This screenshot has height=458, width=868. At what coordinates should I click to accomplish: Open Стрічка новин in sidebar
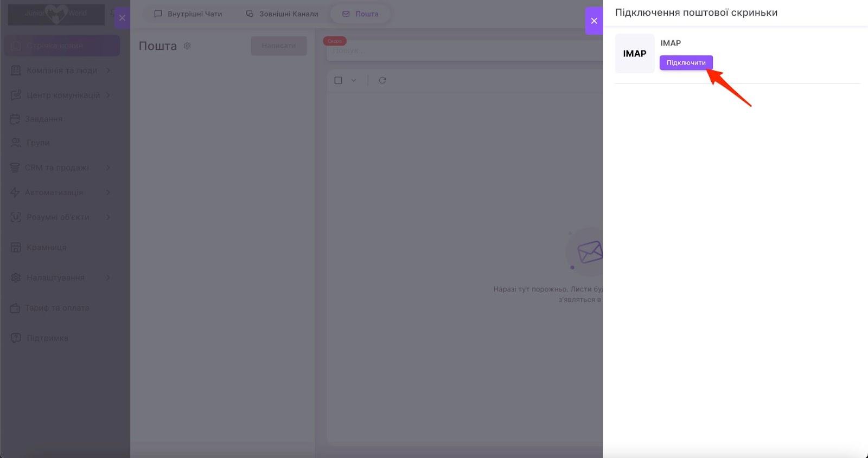coord(62,46)
